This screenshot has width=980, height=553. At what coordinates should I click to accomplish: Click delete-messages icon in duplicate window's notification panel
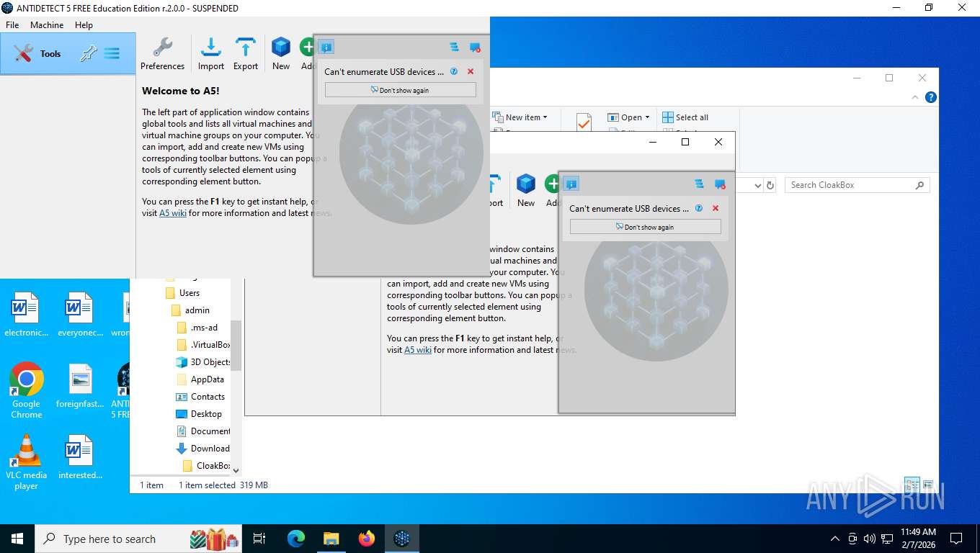coord(720,184)
